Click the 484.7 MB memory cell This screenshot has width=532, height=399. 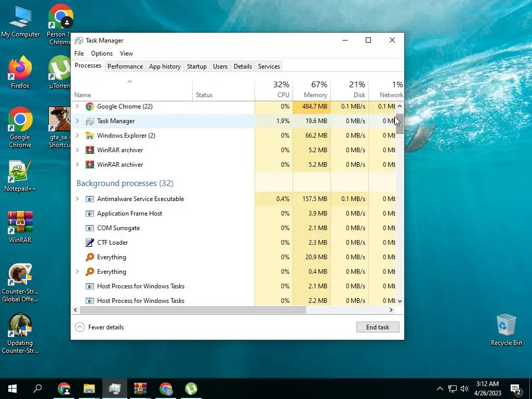[312, 107]
